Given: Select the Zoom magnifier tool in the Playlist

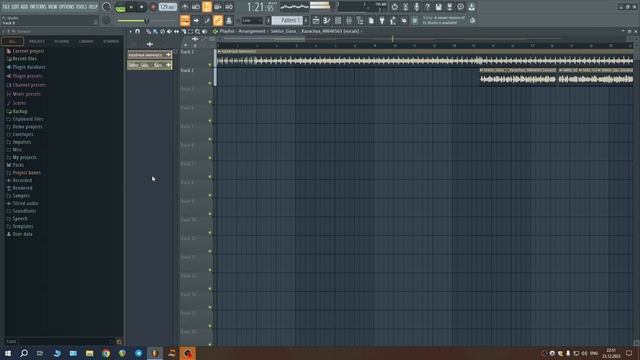Looking at the screenshot, I should tap(198, 31).
